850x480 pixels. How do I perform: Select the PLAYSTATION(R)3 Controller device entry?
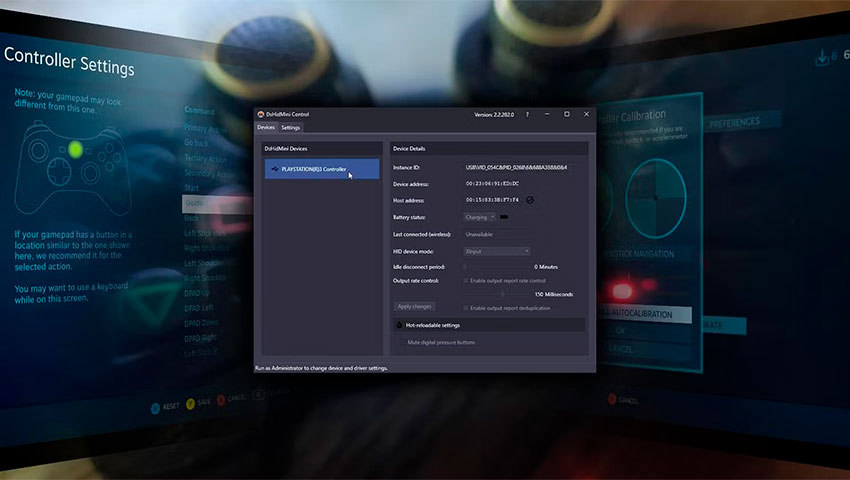[x=322, y=169]
